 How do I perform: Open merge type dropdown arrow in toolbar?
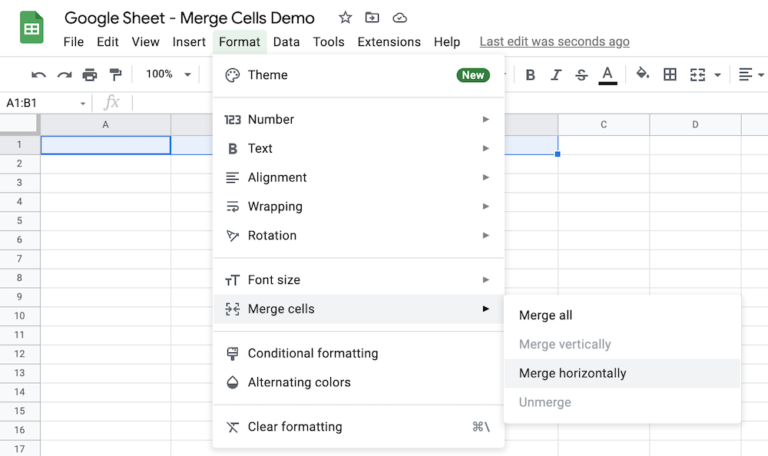coord(718,75)
